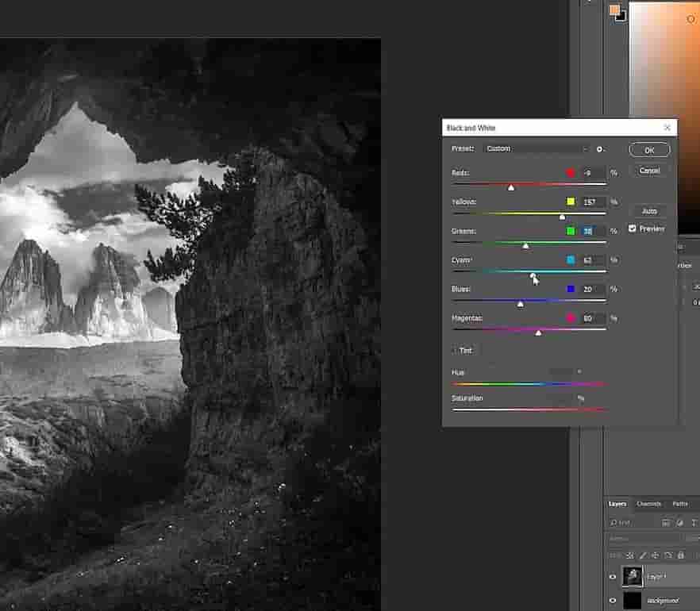
Task: Click the filter for pixel layers icon
Action: click(666, 522)
